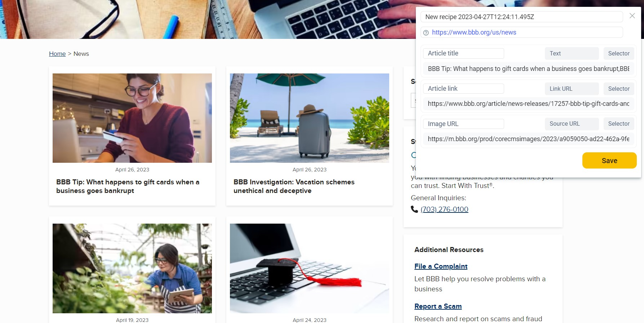Click the help icon beside bbb.org URL
Screen dimensions: 644x323
coord(426,33)
